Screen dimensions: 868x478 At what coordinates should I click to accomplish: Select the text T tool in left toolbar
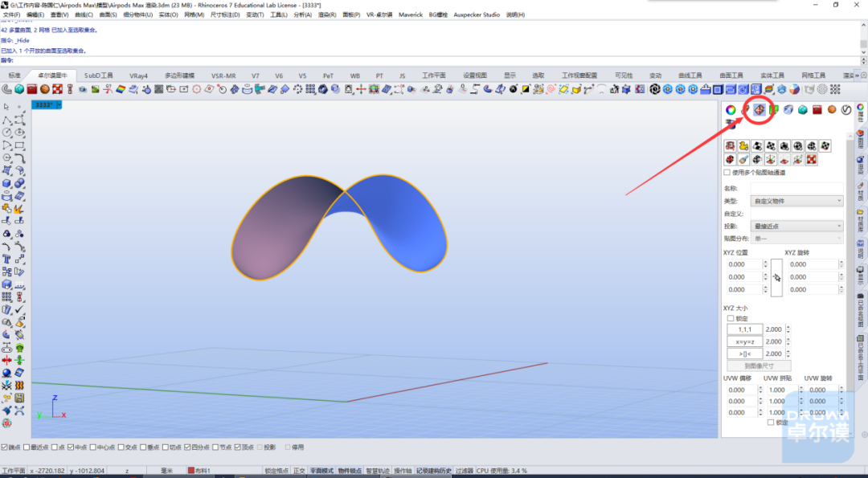tap(6, 259)
